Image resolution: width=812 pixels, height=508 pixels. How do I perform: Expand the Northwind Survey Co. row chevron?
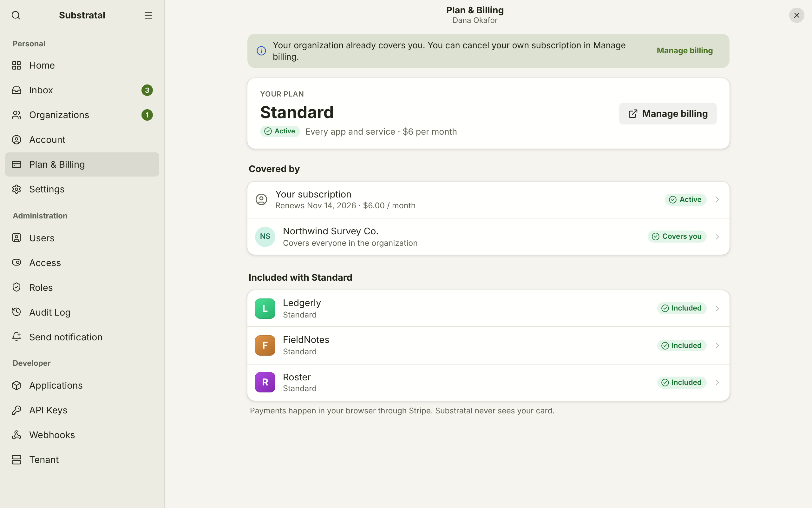717,237
